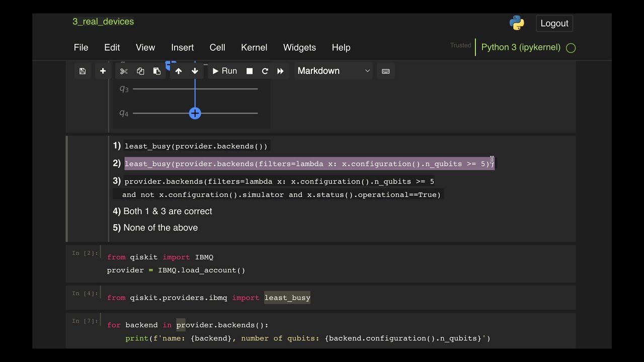Run the current cell
The image size is (644, 362).
pos(224,71)
